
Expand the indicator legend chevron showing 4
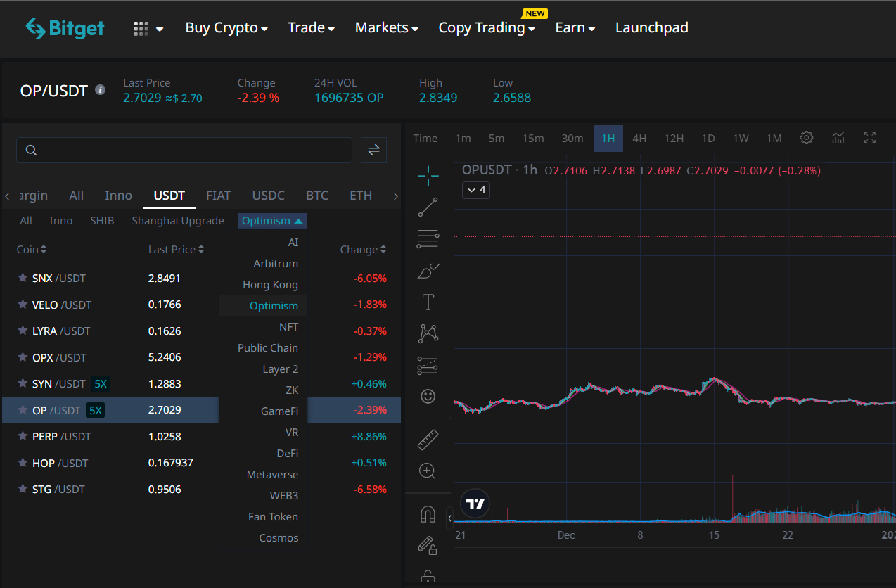(476, 190)
